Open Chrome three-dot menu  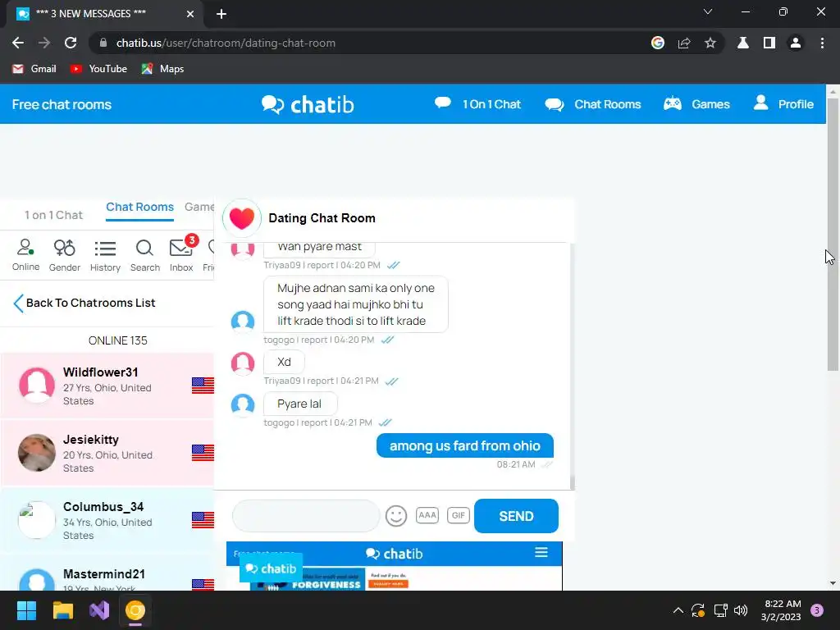tap(822, 43)
